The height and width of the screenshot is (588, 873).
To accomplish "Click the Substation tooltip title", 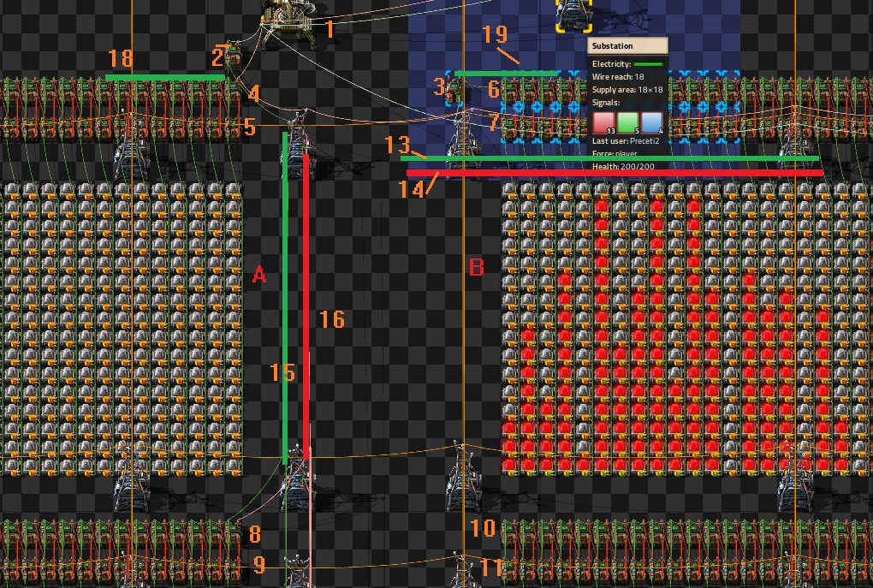I will [612, 46].
